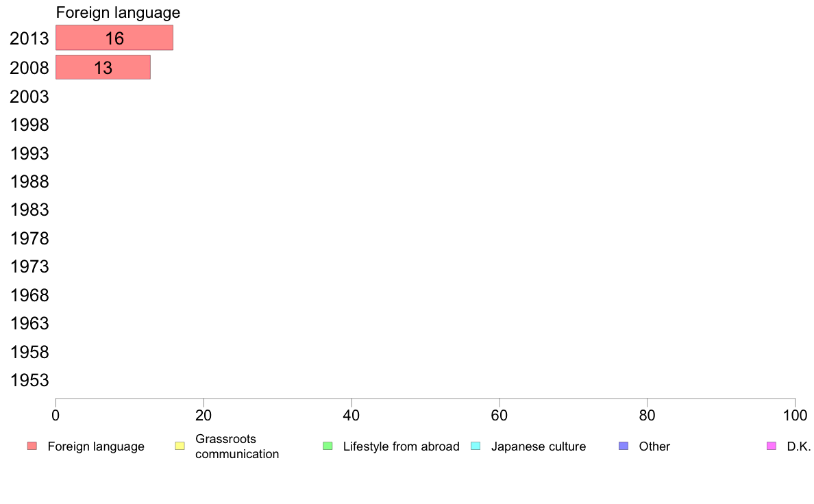Click the Foreign language chart title
The width and height of the screenshot is (814, 504).
[118, 12]
